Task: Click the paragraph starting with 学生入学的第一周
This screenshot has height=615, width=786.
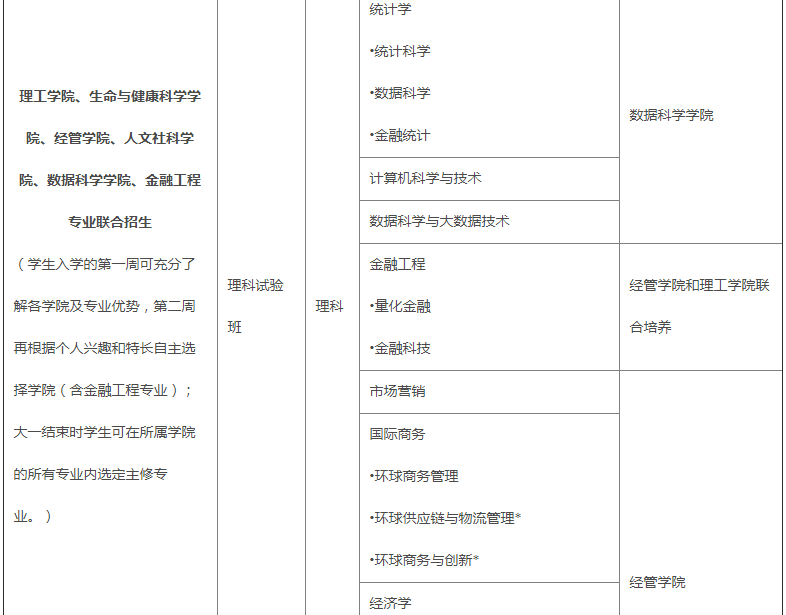Action: [106, 390]
